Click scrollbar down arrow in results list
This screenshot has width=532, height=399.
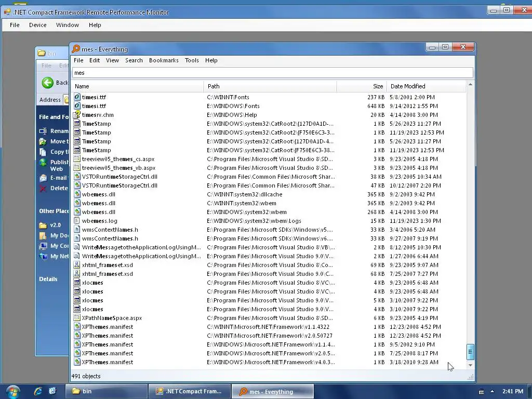(x=470, y=365)
